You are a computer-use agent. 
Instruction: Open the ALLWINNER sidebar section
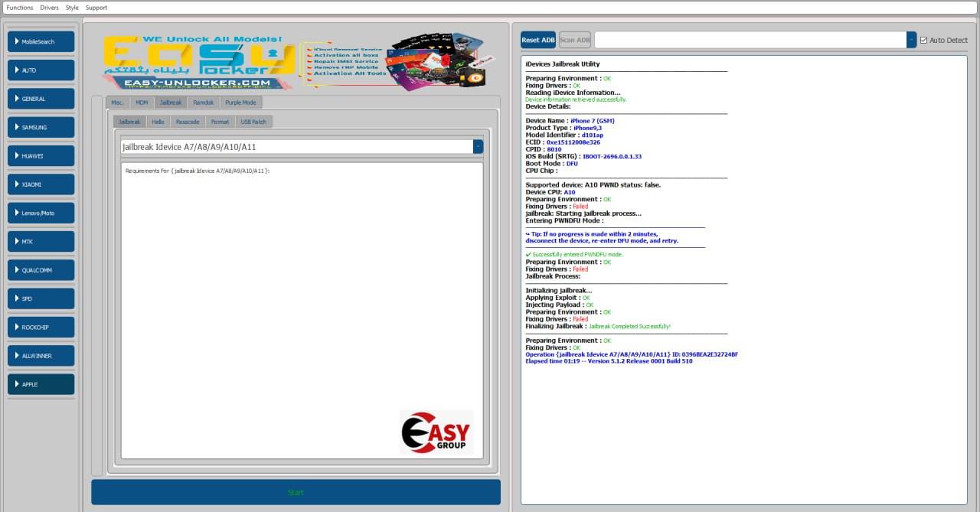click(x=41, y=356)
